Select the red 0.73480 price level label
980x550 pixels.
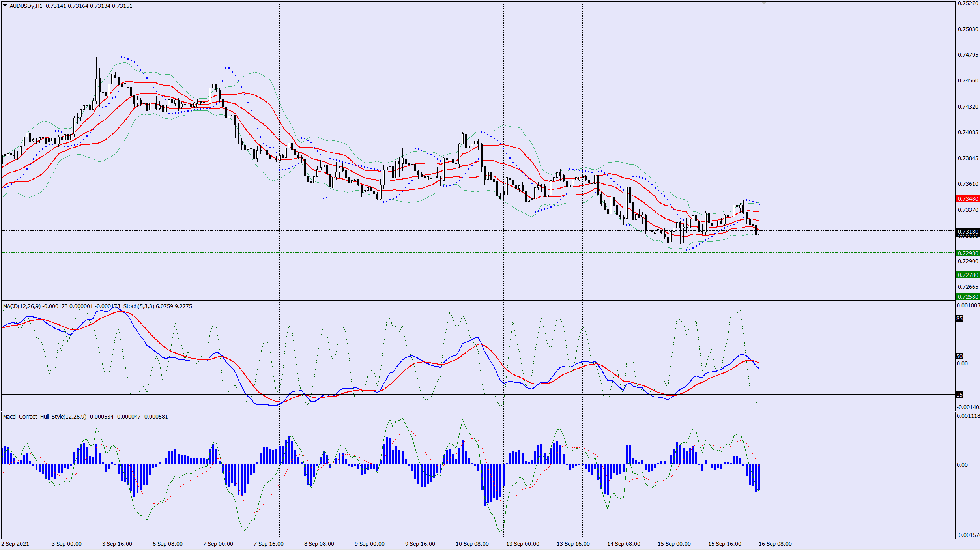[968, 198]
